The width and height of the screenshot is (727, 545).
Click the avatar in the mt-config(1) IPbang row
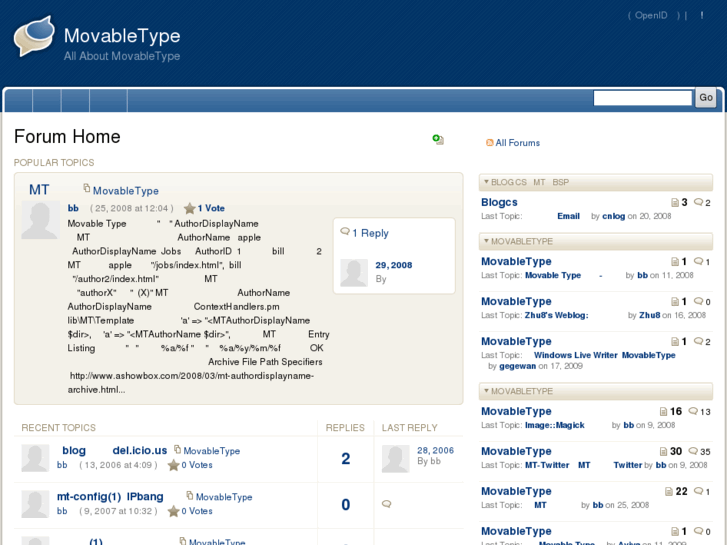(x=35, y=504)
